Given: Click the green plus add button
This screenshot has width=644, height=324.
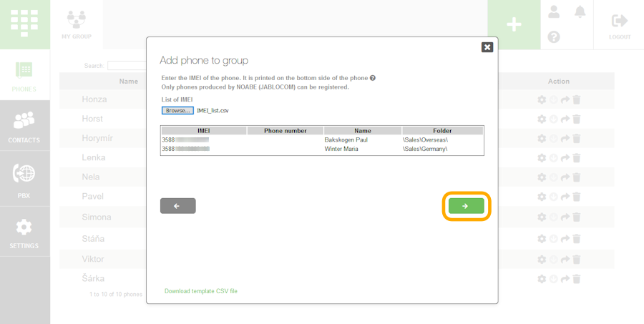Looking at the screenshot, I should [514, 24].
